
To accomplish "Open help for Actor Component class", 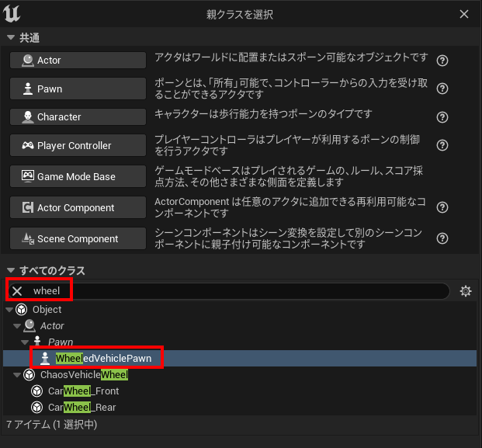I will pos(442,207).
